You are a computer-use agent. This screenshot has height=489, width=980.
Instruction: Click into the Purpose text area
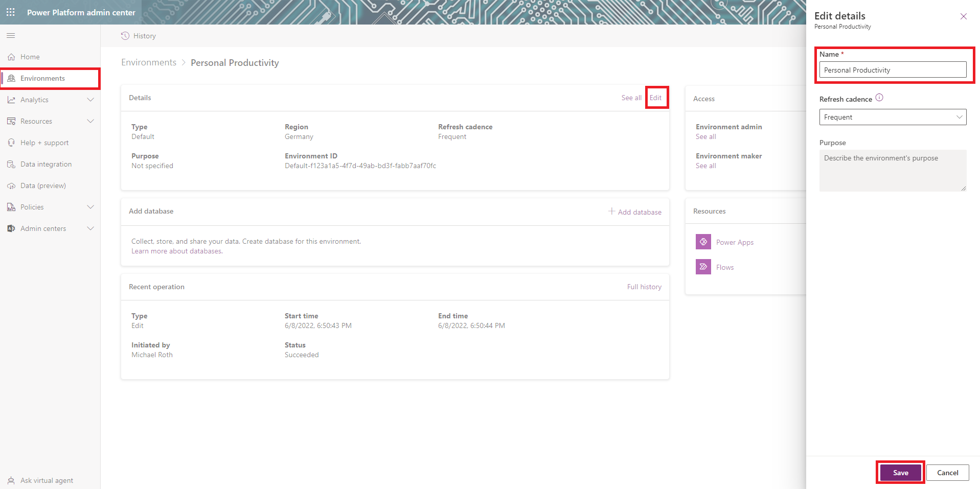[x=893, y=171]
